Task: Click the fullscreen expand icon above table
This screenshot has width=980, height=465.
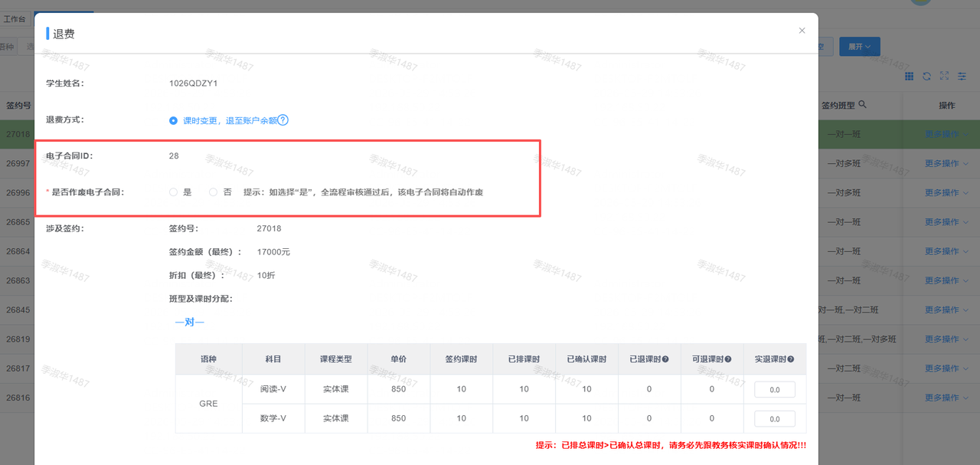Action: [944, 76]
